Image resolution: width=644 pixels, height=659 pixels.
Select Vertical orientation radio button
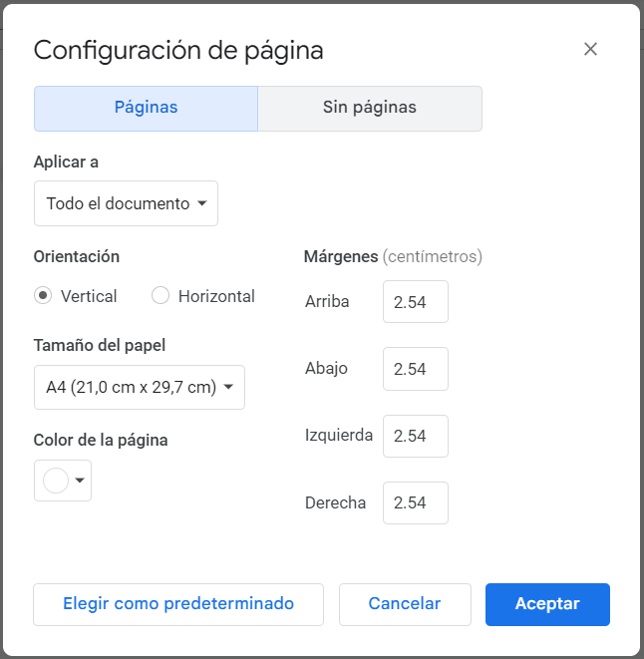pos(43,296)
